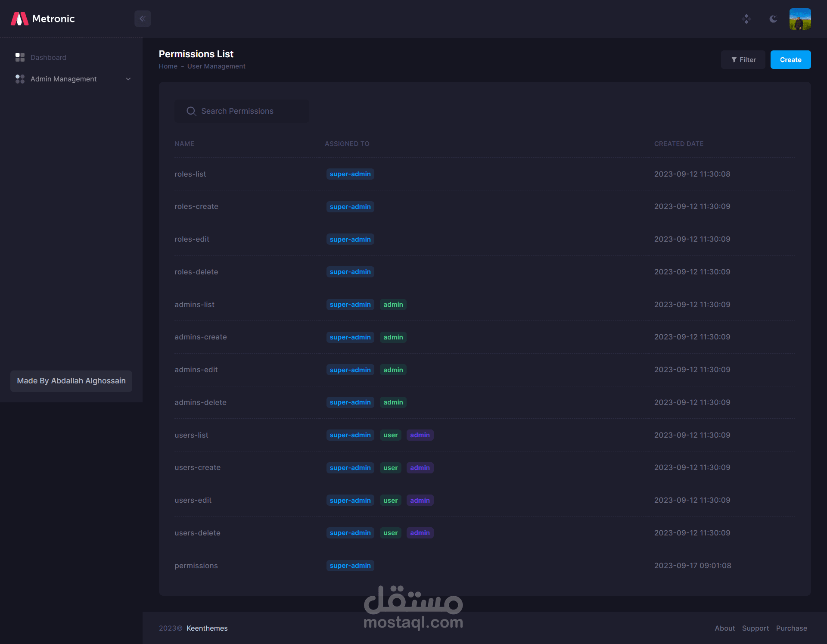827x644 pixels.
Task: Go to the Home breadcrumb link
Action: pos(168,66)
